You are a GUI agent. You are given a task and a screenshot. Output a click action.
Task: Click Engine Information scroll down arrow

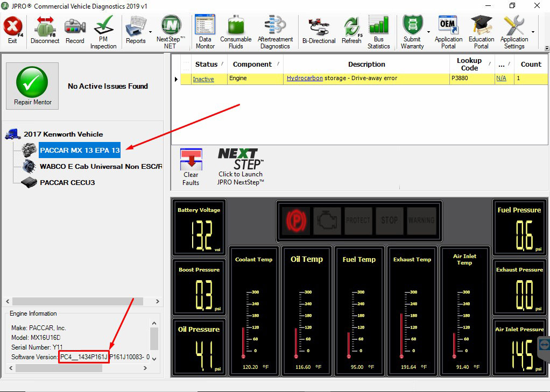153,358
